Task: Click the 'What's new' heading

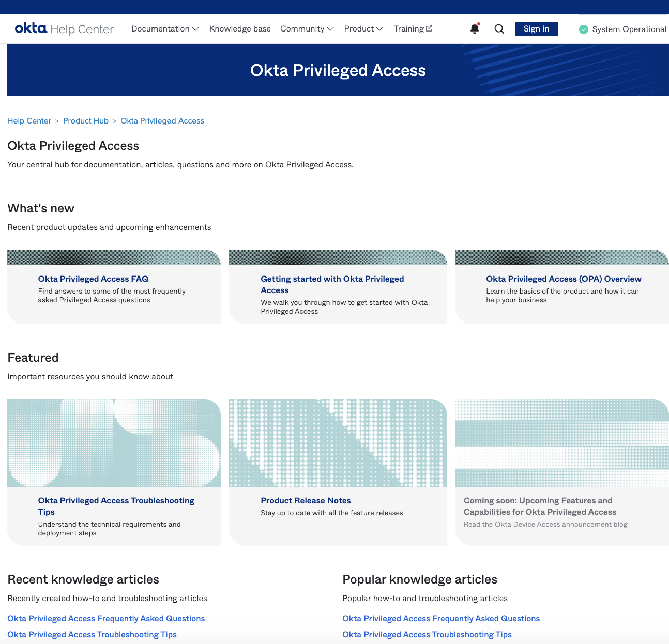Action: click(41, 208)
